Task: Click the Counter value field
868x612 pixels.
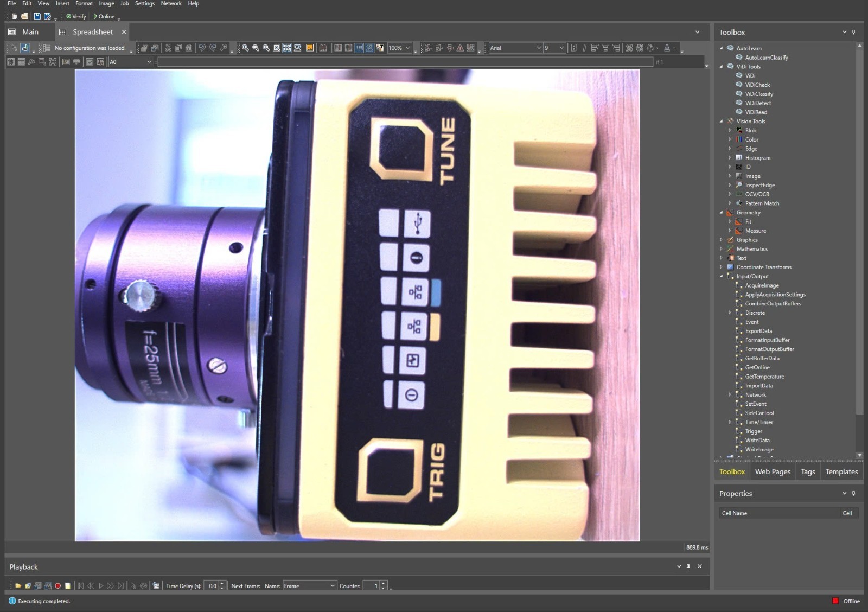Action: tap(371, 586)
